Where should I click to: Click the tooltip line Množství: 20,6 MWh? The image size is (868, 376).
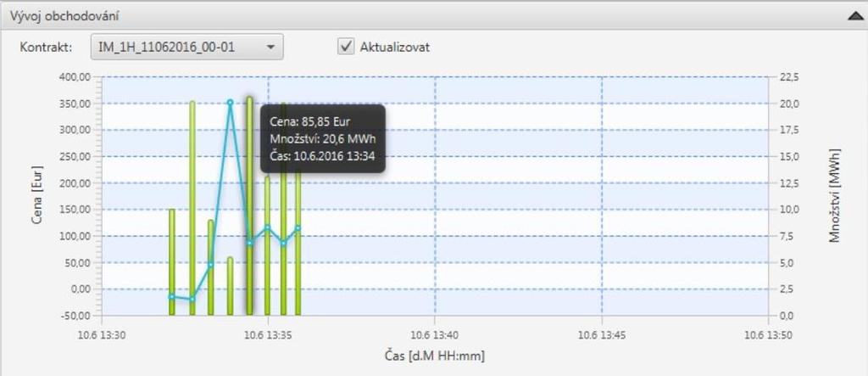pyautogui.click(x=323, y=139)
